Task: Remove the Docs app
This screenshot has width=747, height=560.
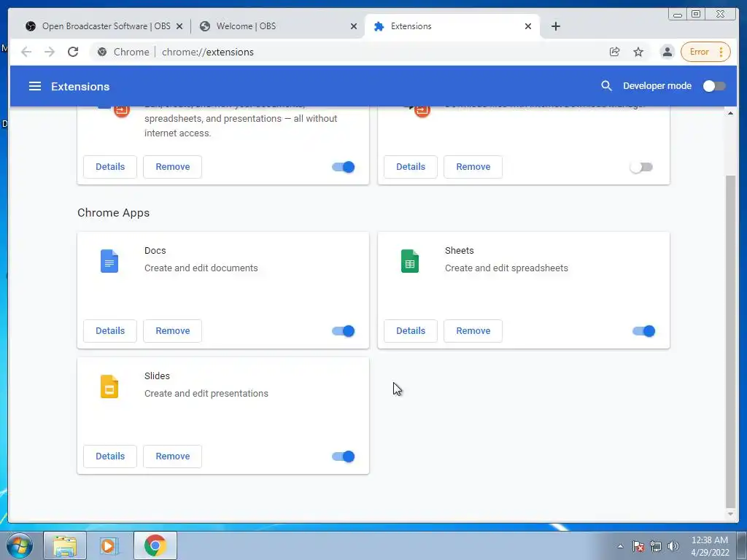Action: click(x=172, y=330)
